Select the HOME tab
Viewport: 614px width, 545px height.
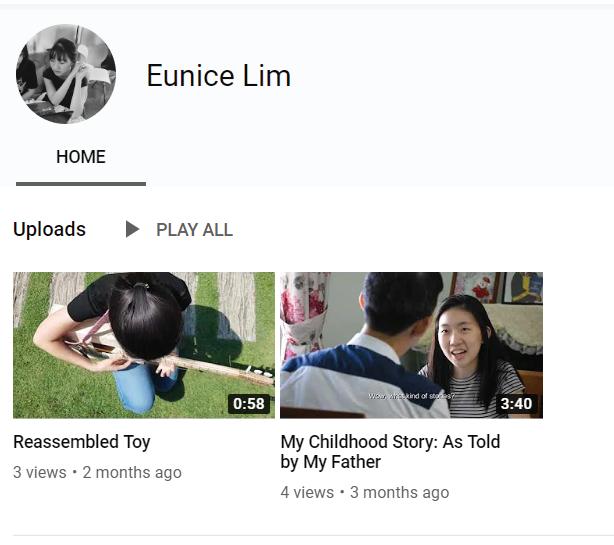tap(81, 157)
